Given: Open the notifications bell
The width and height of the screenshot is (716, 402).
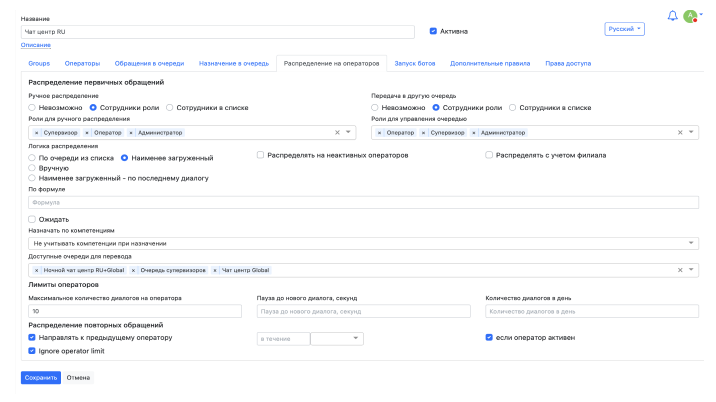Looking at the screenshot, I should pyautogui.click(x=672, y=16).
